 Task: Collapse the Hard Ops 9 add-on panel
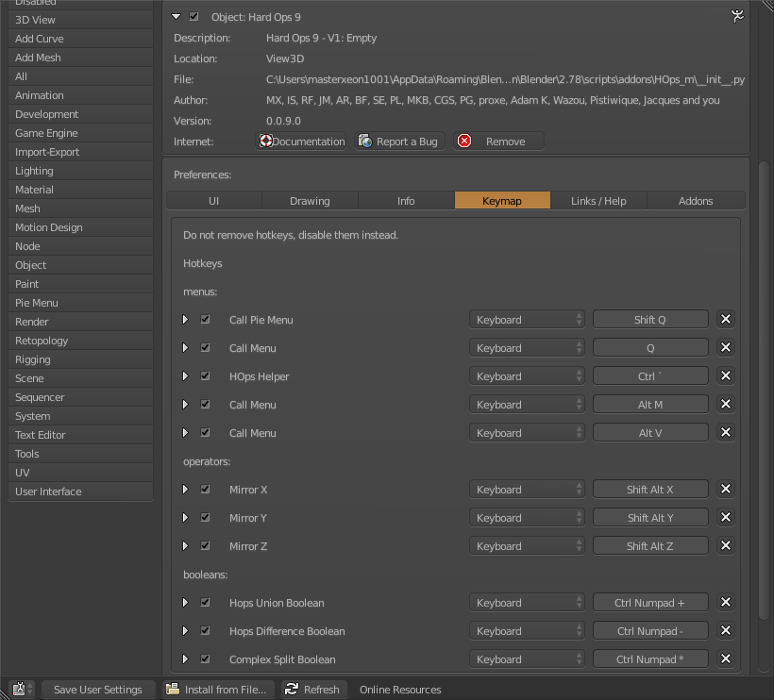[177, 17]
